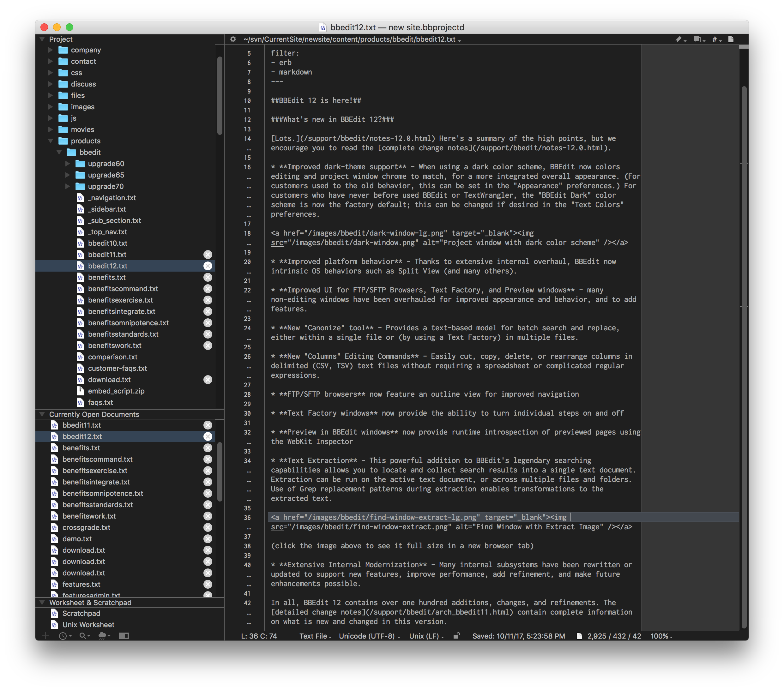
Task: Click the movies folder row
Action: (x=125, y=129)
